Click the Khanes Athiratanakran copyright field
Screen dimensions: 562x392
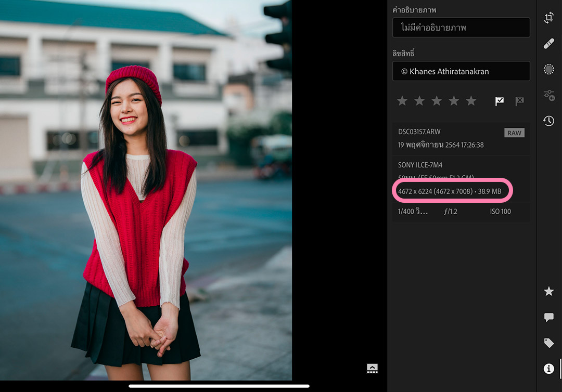click(x=461, y=71)
